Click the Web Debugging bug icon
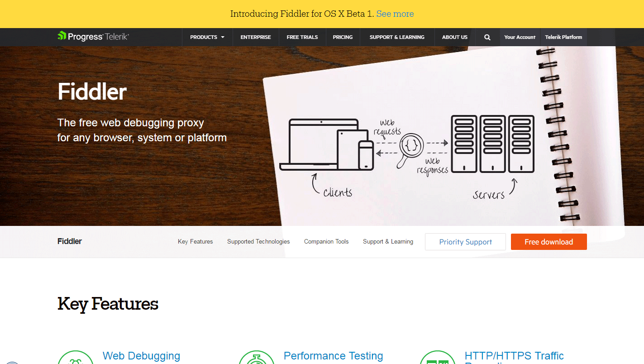Viewport: 644px width, 364px height. pyautogui.click(x=76, y=358)
